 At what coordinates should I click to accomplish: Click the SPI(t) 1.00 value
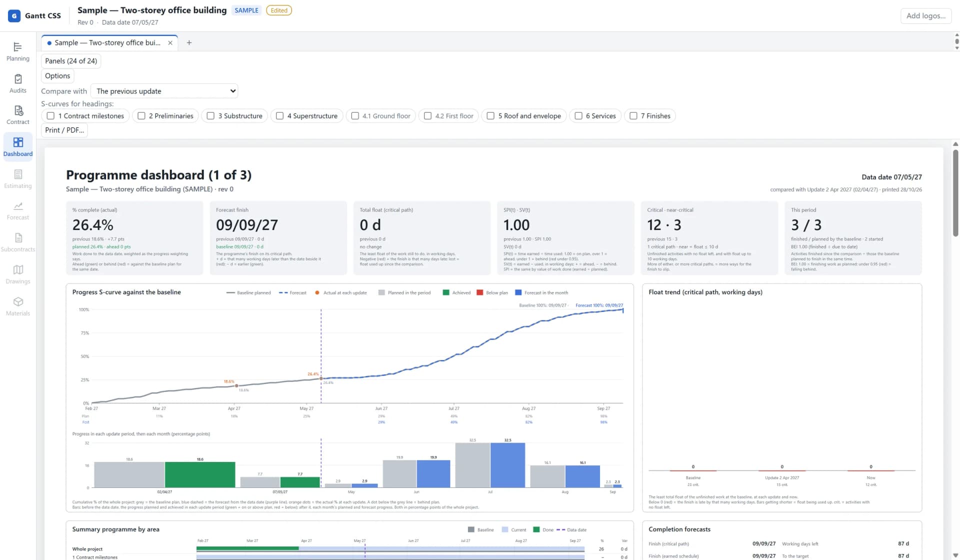pyautogui.click(x=516, y=225)
